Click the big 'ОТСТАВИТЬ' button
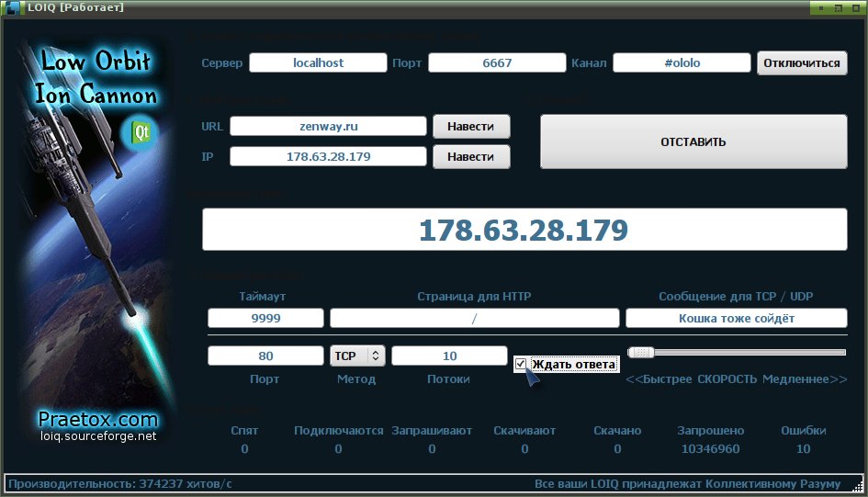The width and height of the screenshot is (868, 497). click(x=693, y=141)
